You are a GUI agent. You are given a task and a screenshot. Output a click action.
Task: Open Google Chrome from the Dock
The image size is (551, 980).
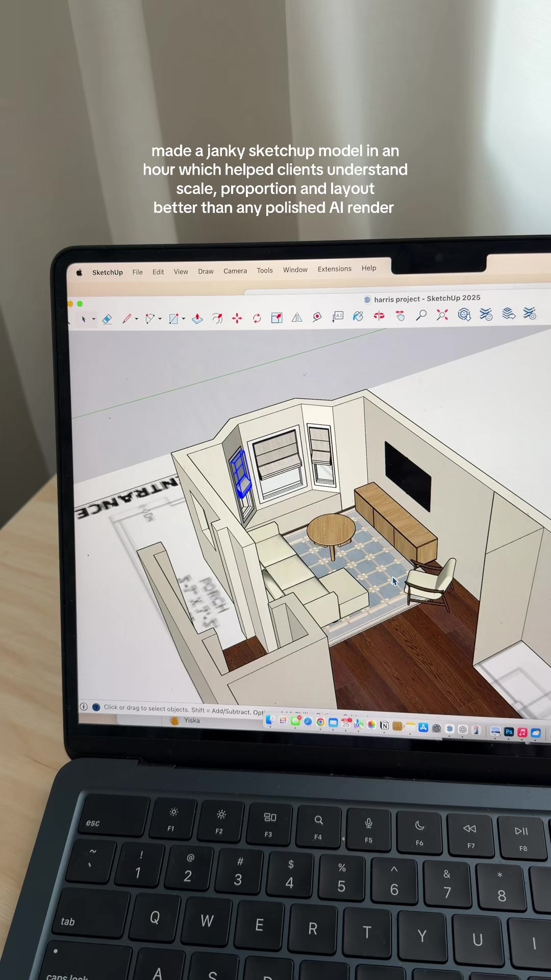(x=320, y=722)
